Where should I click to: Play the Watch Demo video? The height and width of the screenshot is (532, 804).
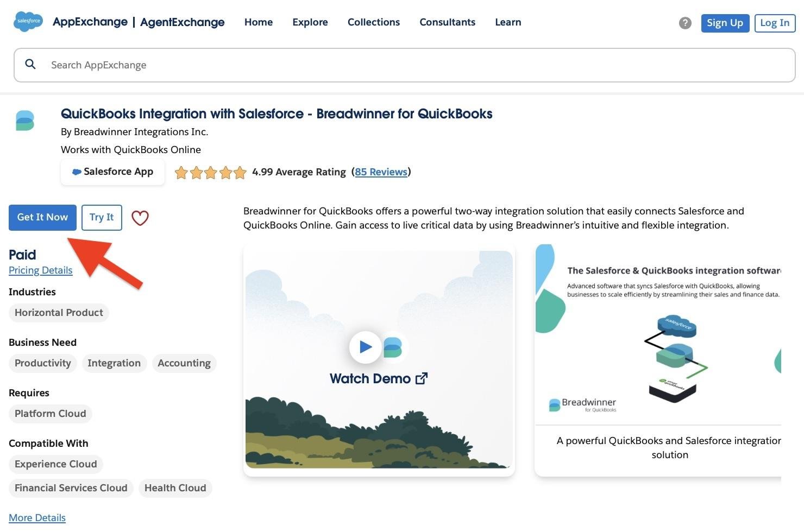(365, 347)
